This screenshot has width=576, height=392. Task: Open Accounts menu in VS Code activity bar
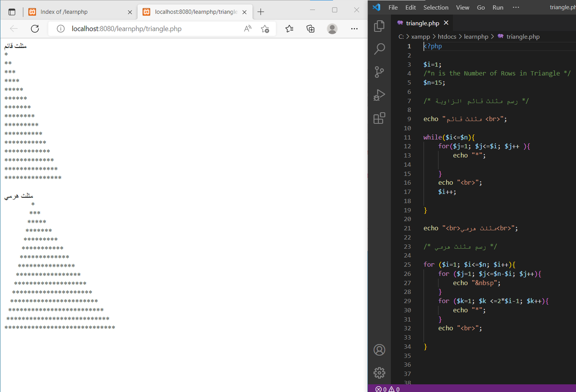point(379,349)
